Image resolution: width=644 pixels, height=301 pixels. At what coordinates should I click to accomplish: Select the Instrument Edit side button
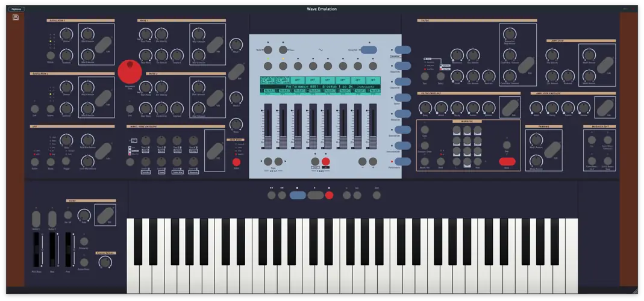(403, 146)
